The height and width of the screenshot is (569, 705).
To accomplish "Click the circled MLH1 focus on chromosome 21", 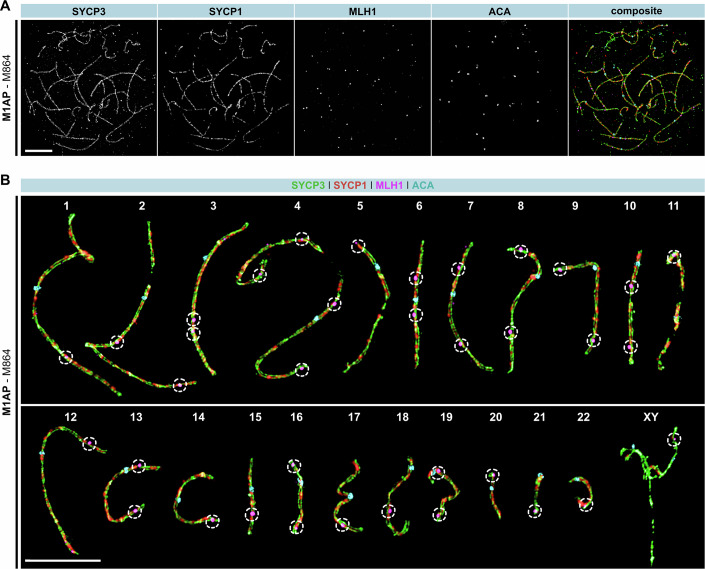I will pos(535,511).
